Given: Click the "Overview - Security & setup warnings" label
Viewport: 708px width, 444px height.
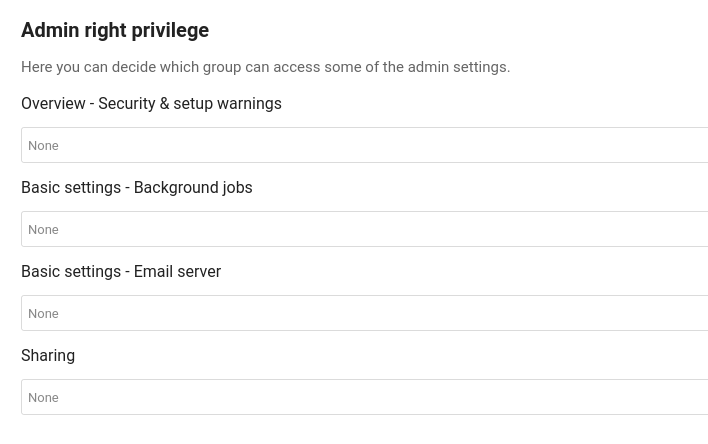Looking at the screenshot, I should (151, 103).
